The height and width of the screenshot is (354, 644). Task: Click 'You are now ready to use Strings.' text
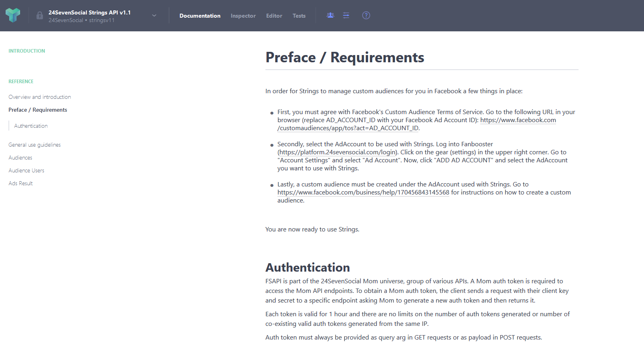point(312,229)
